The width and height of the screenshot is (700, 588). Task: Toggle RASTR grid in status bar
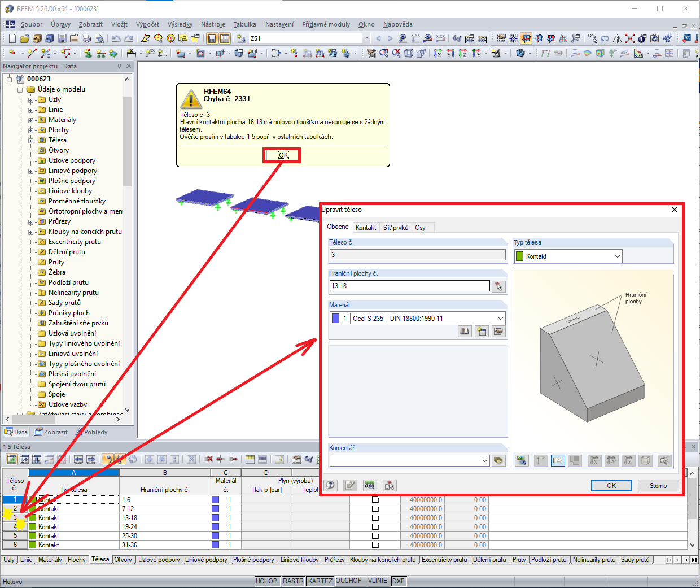coord(293,581)
